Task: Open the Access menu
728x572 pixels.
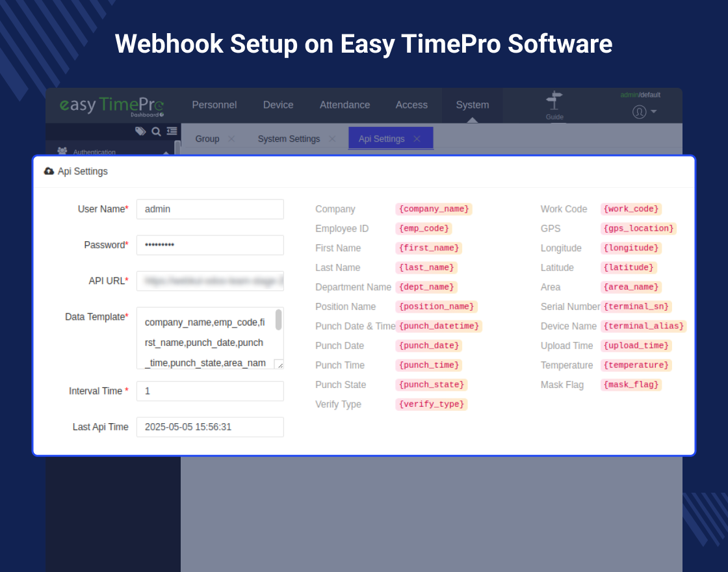Action: pyautogui.click(x=411, y=105)
